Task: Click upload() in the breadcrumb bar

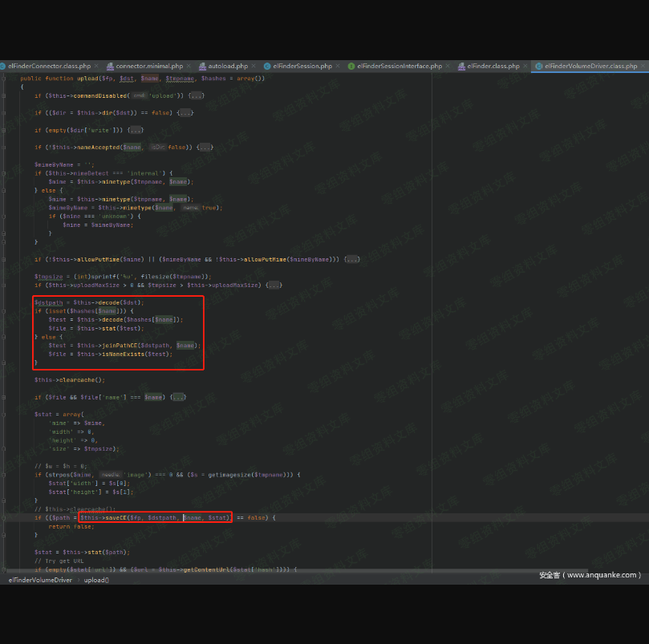Action: tap(96, 579)
